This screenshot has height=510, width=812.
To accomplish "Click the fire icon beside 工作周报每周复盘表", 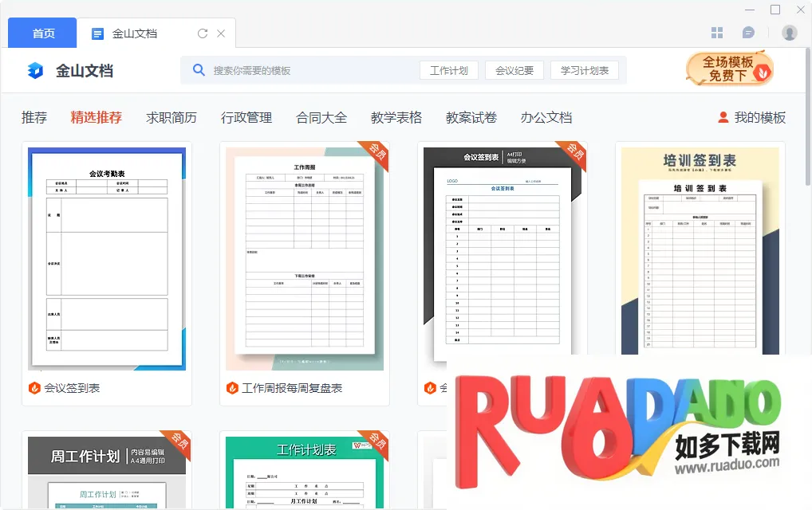I will (x=232, y=388).
